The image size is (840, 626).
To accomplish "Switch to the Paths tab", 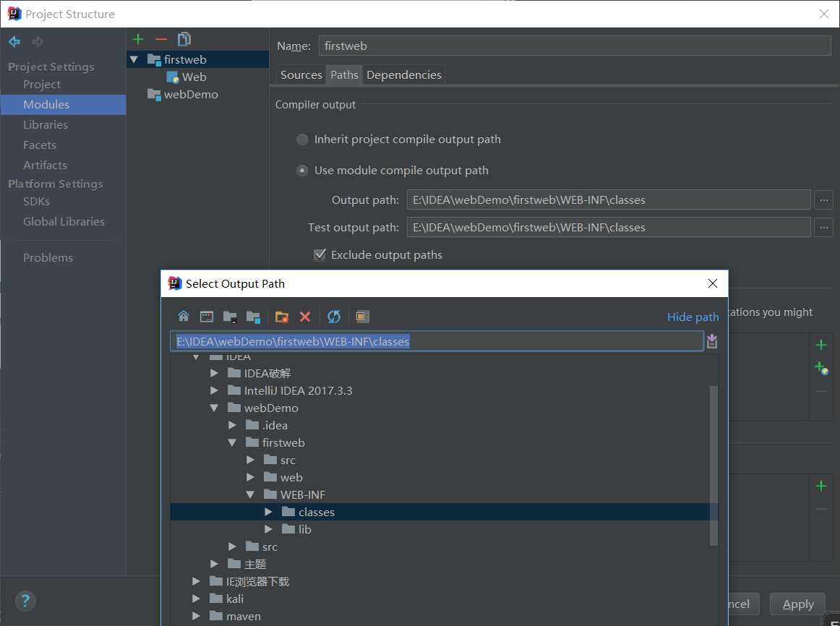I will (x=344, y=75).
